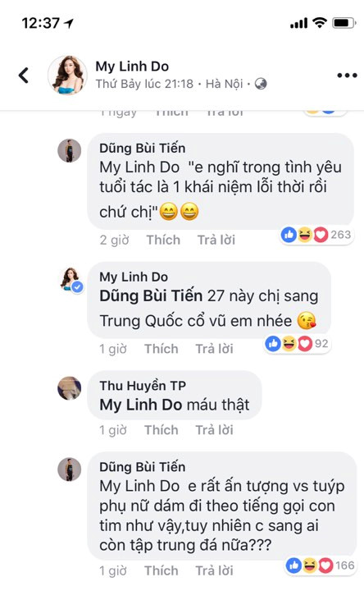The height and width of the screenshot is (591, 364).
Task: Open tagged Dũng Bùi Tiến in My Linh Do's reply
Action: pyautogui.click(x=151, y=295)
